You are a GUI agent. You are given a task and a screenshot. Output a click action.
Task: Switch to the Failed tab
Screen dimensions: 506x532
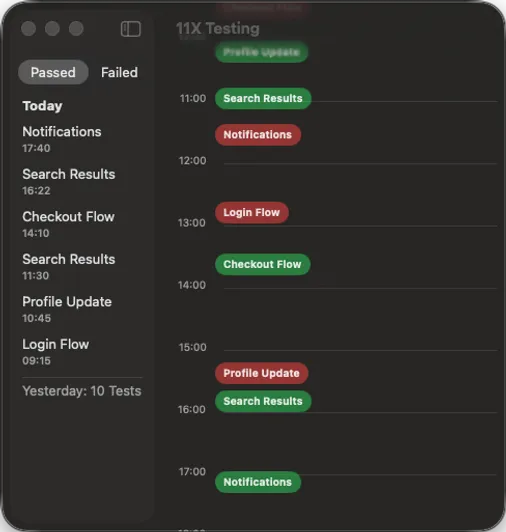[119, 72]
